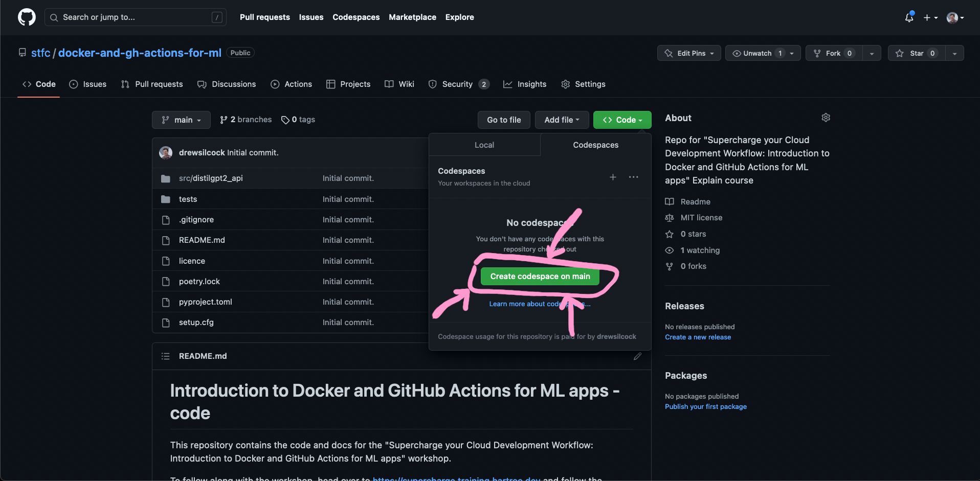
Task: Open the About section settings gear
Action: (x=826, y=118)
